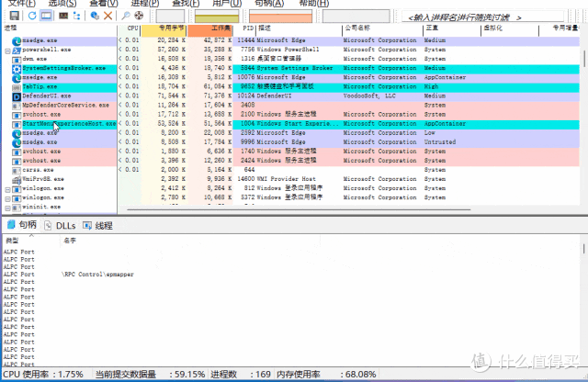
Task: Click the CPU 使用率 1.75% status entry
Action: coord(43,374)
